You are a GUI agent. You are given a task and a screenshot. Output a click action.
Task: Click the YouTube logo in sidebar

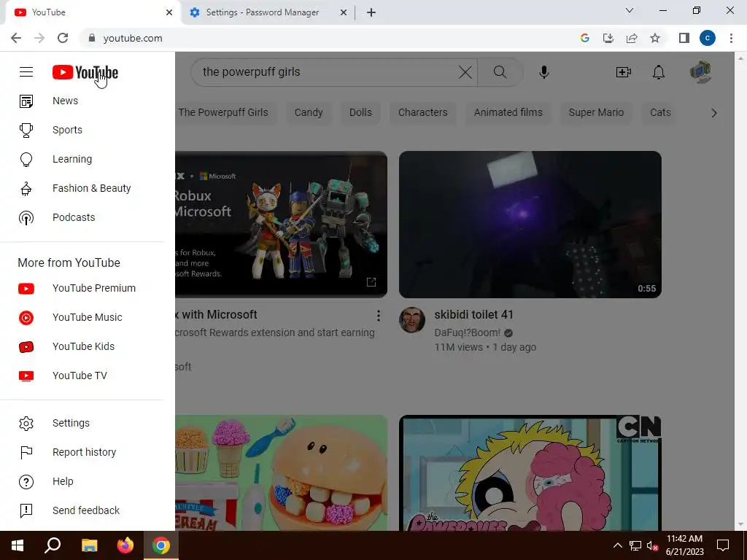pyautogui.click(x=85, y=72)
